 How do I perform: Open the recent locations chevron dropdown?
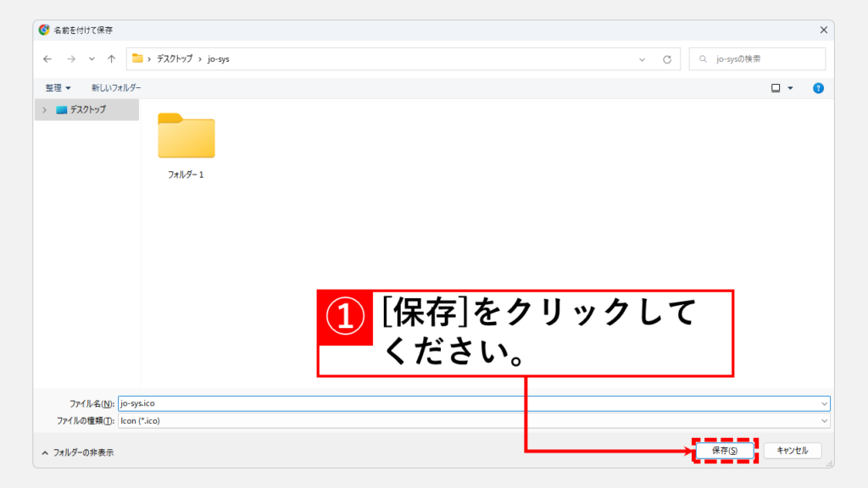92,59
